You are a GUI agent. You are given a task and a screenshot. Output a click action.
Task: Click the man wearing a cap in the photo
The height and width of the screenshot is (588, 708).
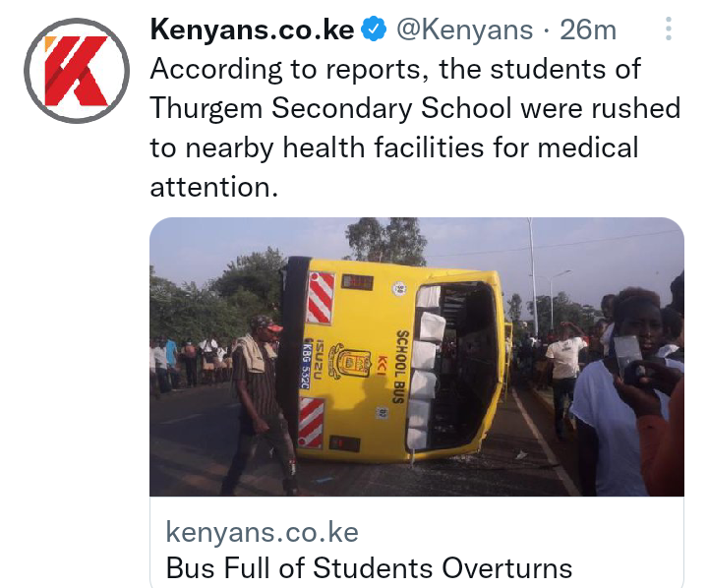pyautogui.click(x=260, y=404)
